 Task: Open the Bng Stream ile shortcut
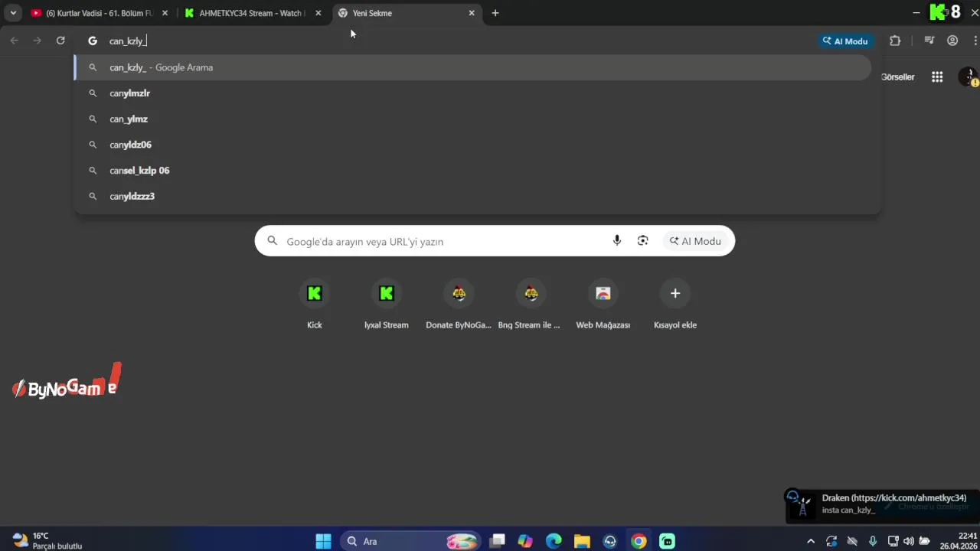click(531, 304)
